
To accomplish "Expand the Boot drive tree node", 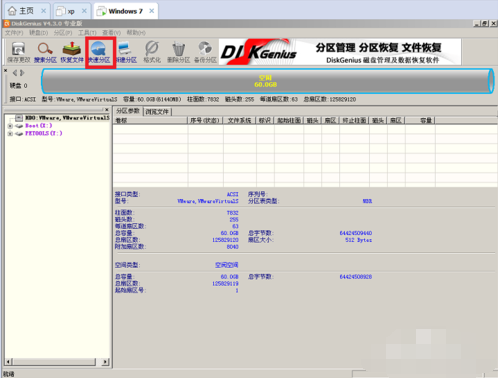I will point(10,126).
